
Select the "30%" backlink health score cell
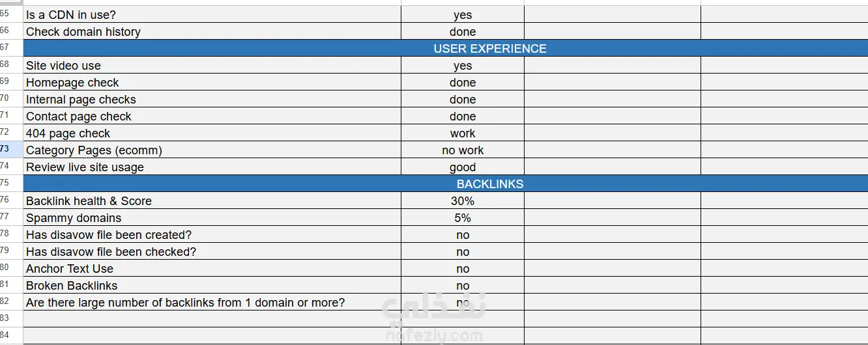463,201
